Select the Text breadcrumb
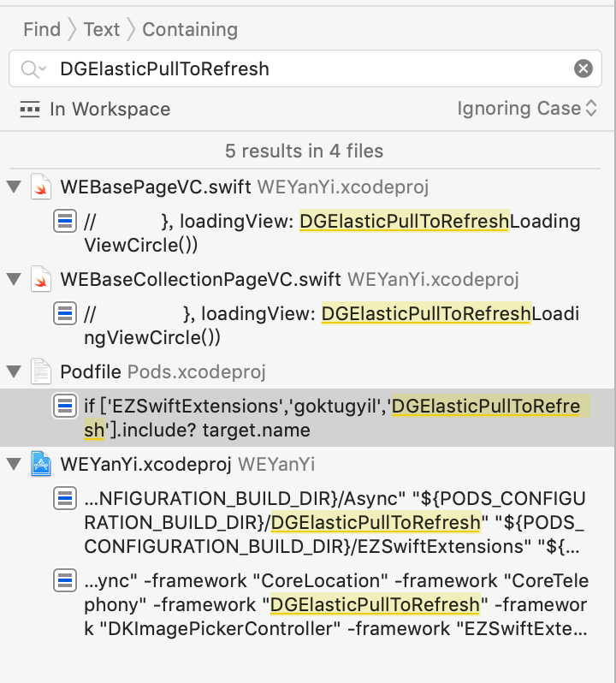 tap(102, 30)
